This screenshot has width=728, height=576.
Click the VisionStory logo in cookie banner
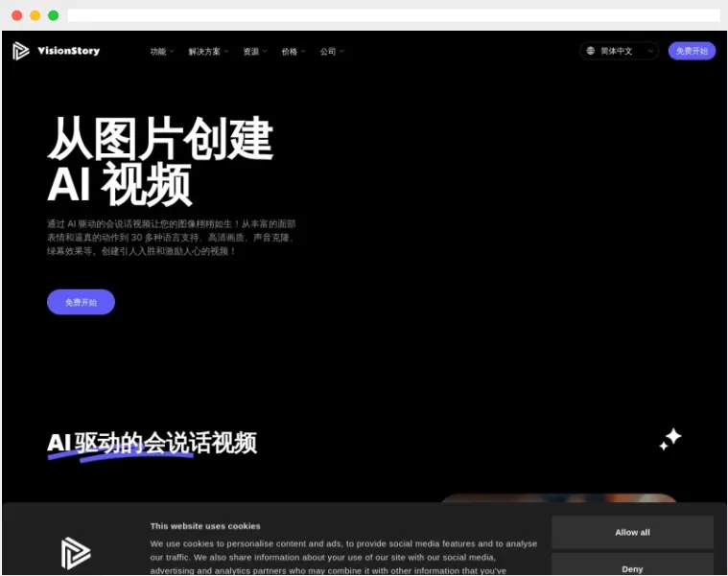coord(76,553)
